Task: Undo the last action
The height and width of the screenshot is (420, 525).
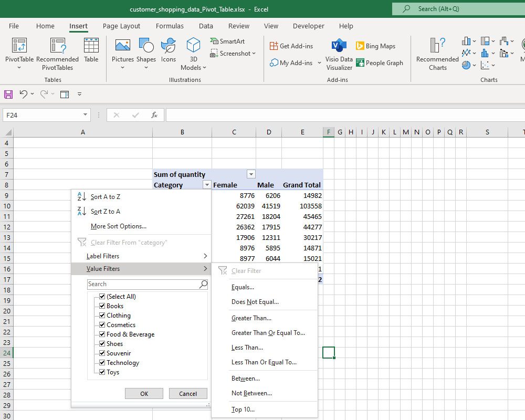Action: (x=23, y=94)
